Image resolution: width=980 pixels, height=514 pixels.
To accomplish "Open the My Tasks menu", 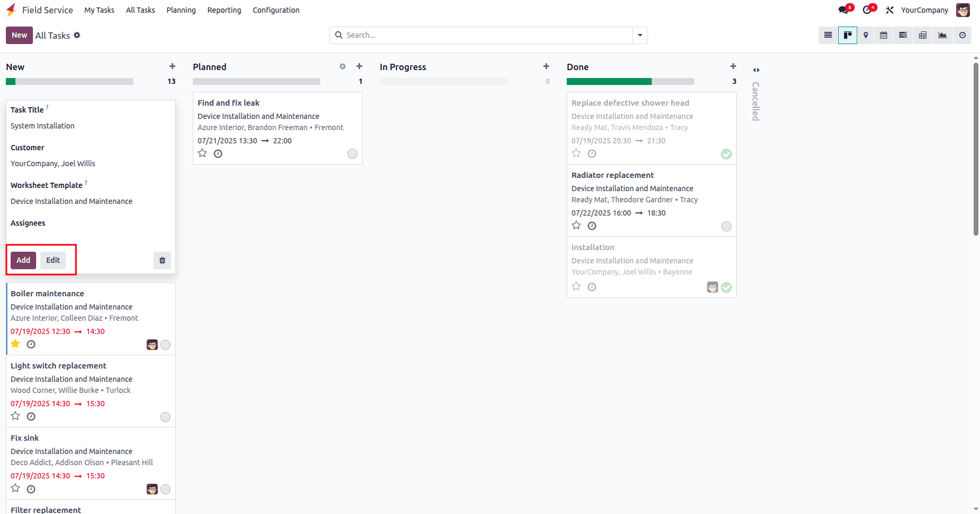I will tap(99, 10).
